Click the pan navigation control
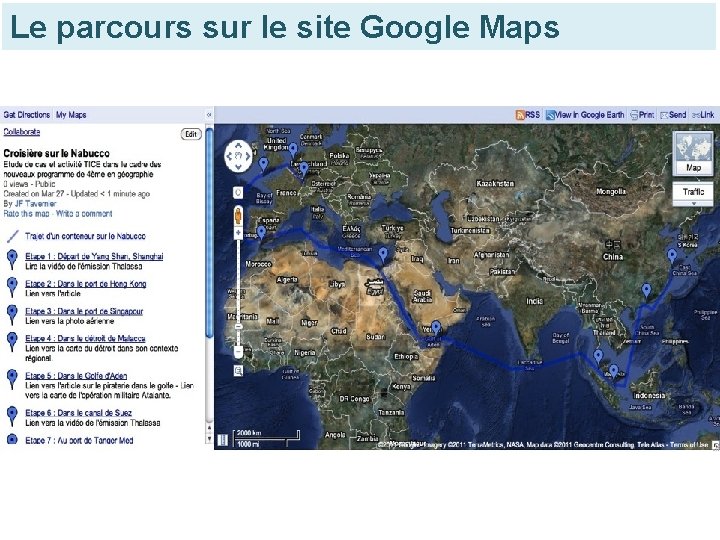Screen dimensions: 720x540 [238, 156]
